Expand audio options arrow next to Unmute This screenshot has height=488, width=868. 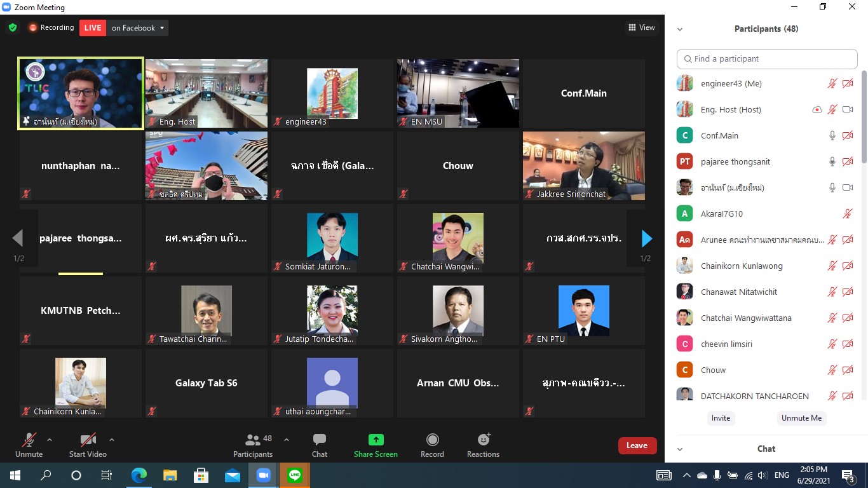pos(50,440)
